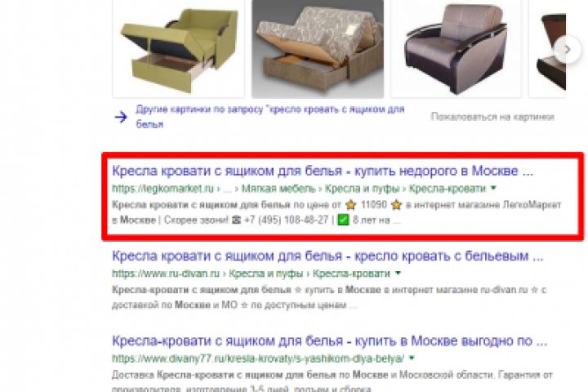Click 'Пожаловаться на картинки' link
Viewport: 588px width, 392px height.
tap(492, 117)
